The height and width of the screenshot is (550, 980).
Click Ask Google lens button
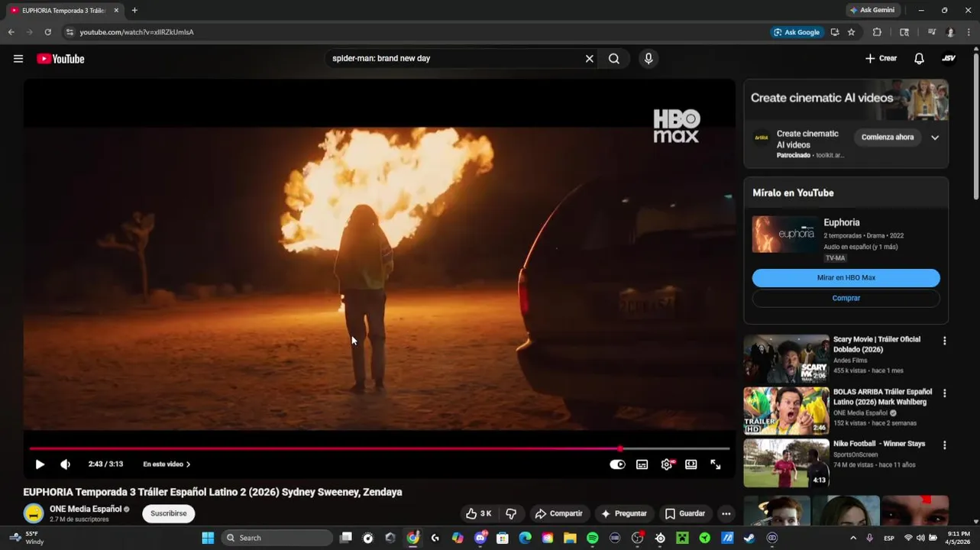tap(797, 32)
